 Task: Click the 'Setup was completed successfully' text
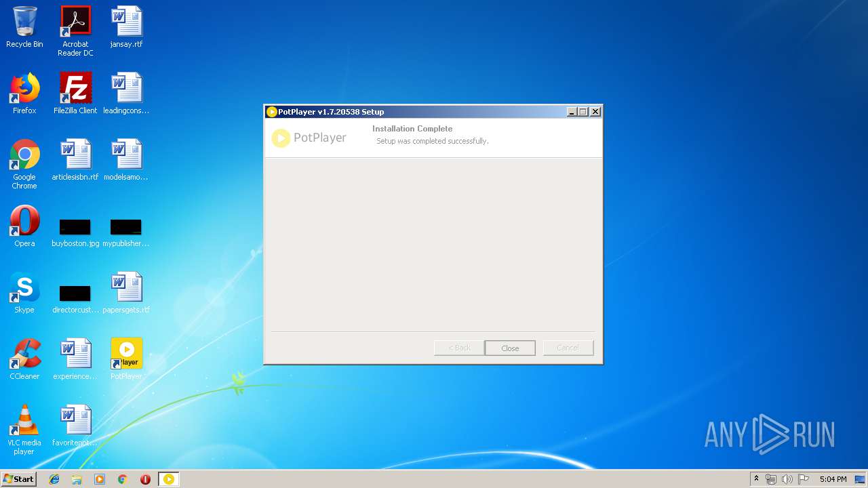(433, 141)
